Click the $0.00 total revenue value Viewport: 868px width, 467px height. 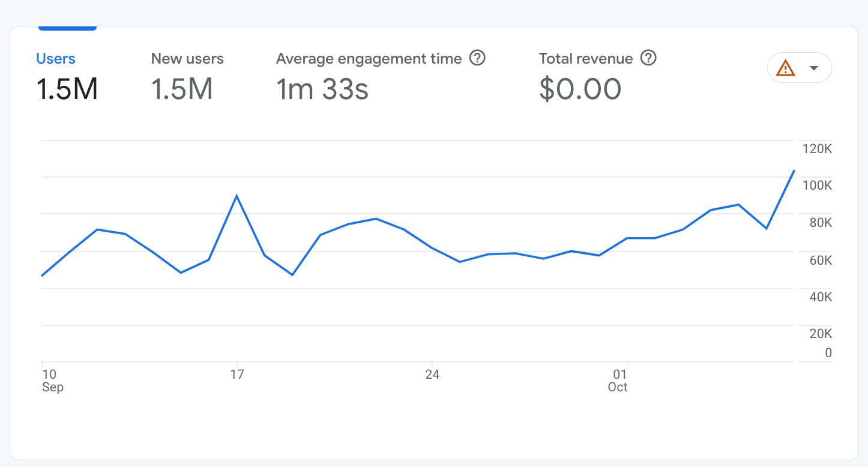580,89
